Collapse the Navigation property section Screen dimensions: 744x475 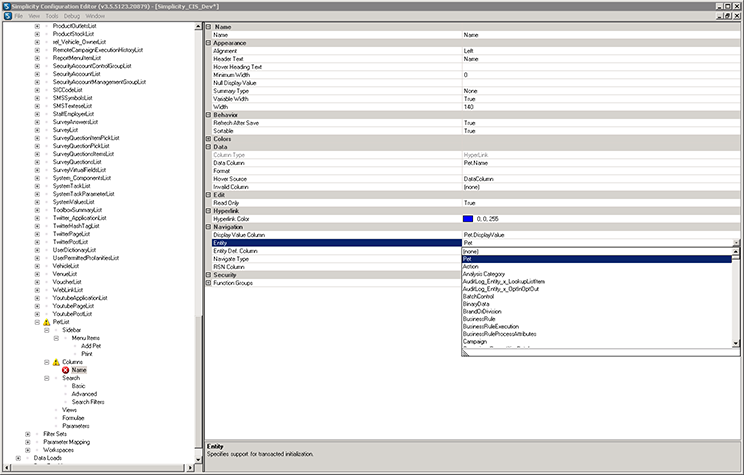tap(208, 227)
